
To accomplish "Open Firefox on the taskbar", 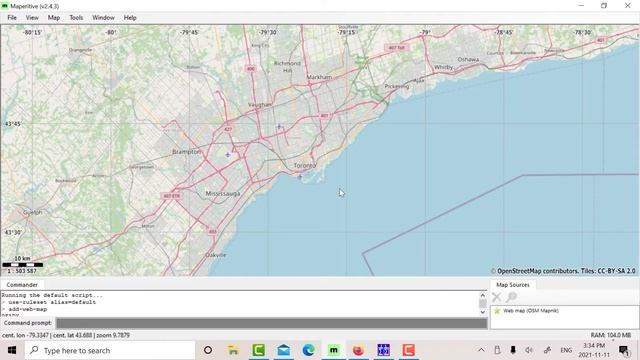I will [358, 350].
